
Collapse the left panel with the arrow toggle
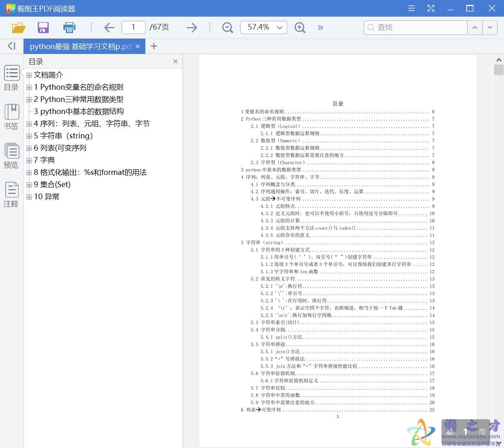click(x=11, y=46)
